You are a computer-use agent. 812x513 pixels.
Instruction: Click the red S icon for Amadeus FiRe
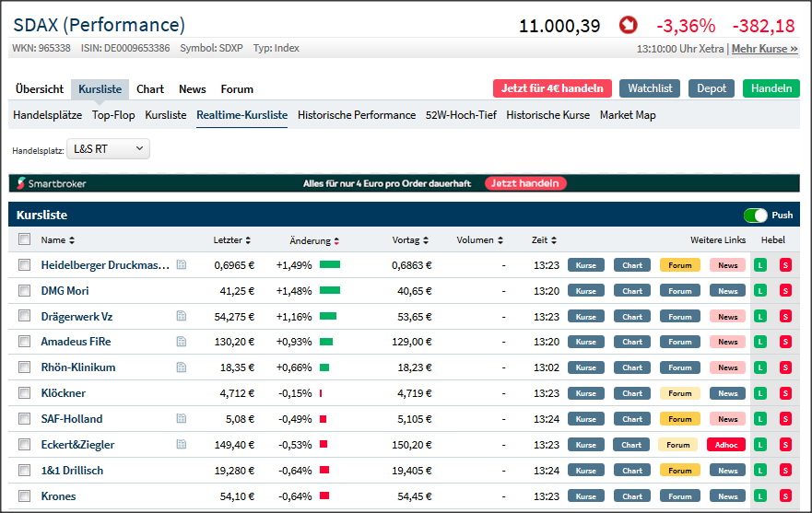pos(786,342)
